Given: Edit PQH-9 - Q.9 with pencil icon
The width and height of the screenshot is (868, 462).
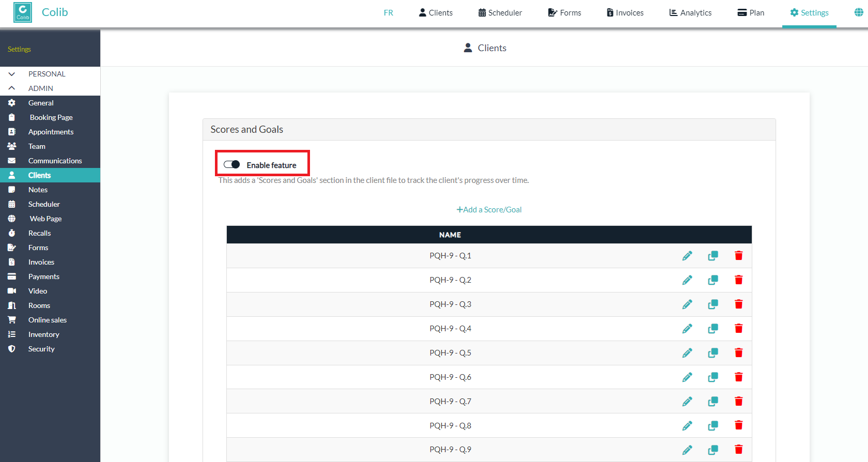Looking at the screenshot, I should coord(687,450).
